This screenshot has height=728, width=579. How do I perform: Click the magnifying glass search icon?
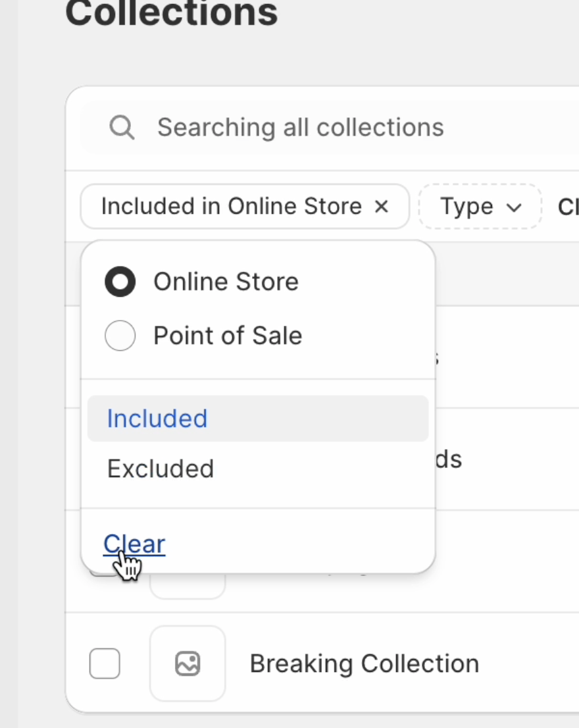(122, 127)
